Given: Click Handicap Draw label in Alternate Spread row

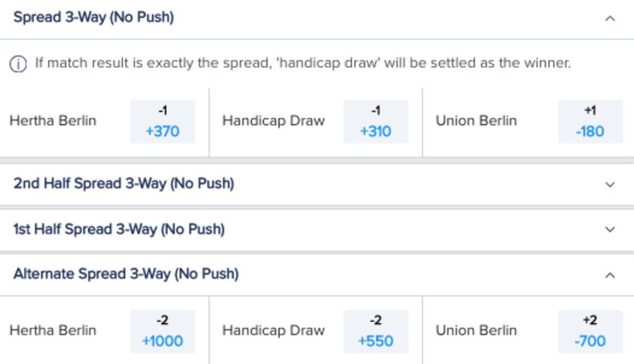Looking at the screenshot, I should pyautogui.click(x=273, y=330).
